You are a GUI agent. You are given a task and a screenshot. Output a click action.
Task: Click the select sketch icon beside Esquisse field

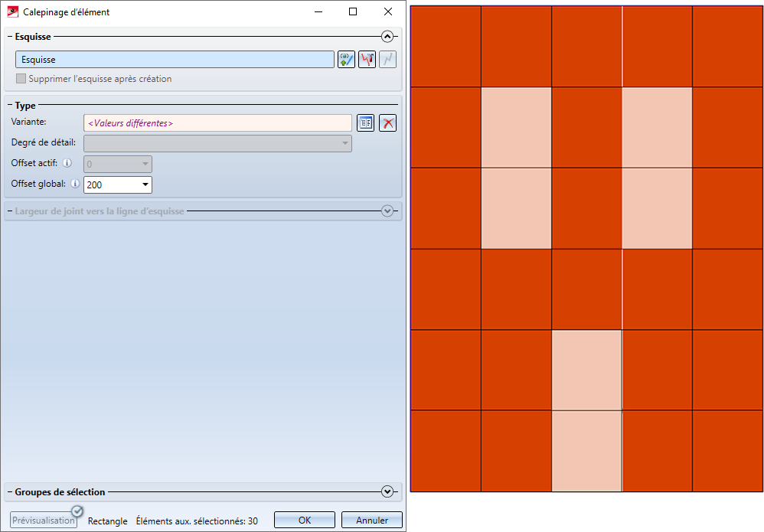pos(346,60)
